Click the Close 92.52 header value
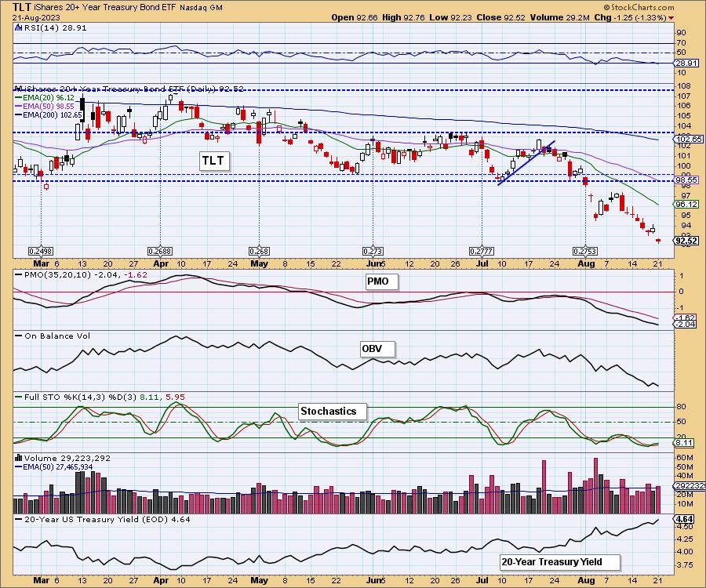This screenshot has width=706, height=588. coord(501,17)
